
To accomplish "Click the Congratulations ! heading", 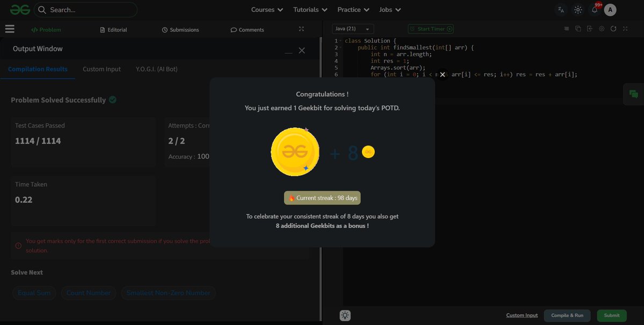I will [x=322, y=94].
